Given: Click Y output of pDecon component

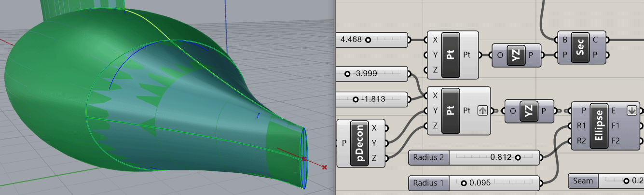Looking at the screenshot, I should point(374,143).
